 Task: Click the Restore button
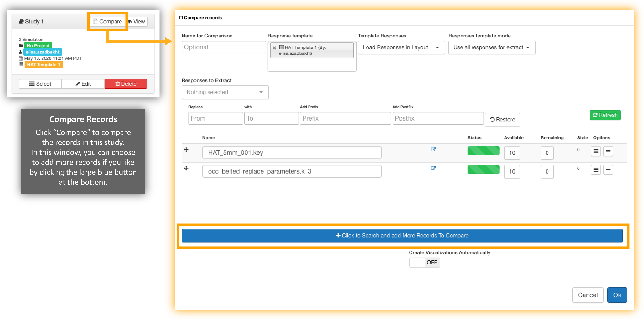502,120
